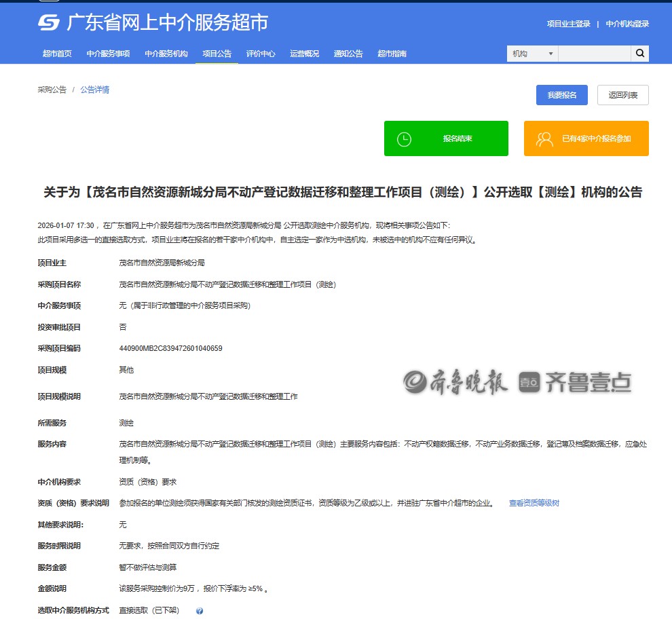Type in the header search input field

click(x=594, y=54)
